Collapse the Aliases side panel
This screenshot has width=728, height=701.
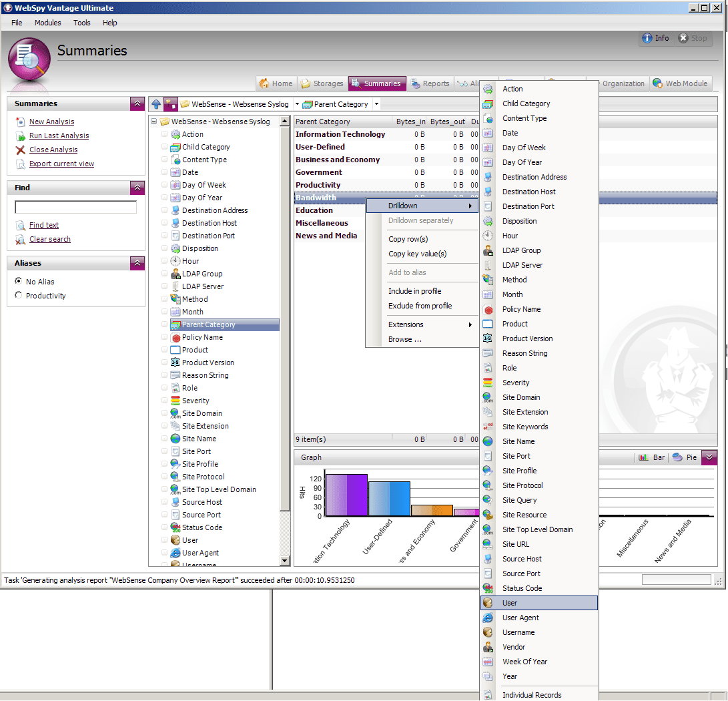[137, 263]
